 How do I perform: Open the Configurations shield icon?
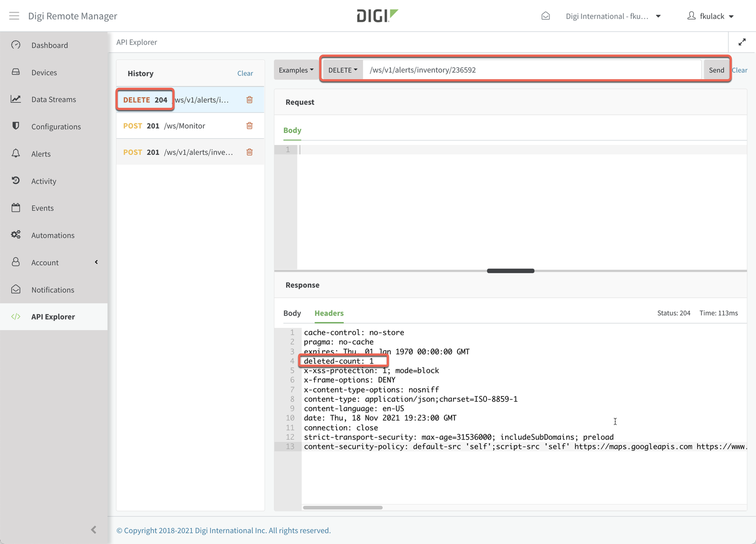[16, 126]
